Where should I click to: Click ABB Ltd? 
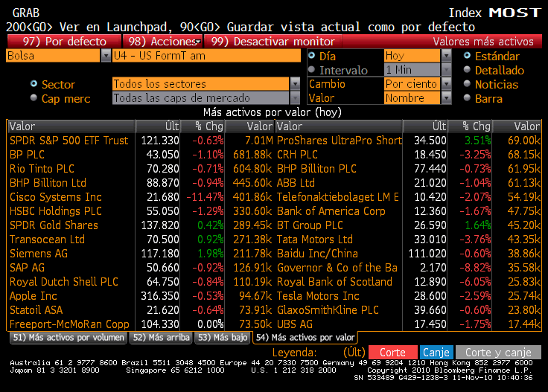pos(296,183)
